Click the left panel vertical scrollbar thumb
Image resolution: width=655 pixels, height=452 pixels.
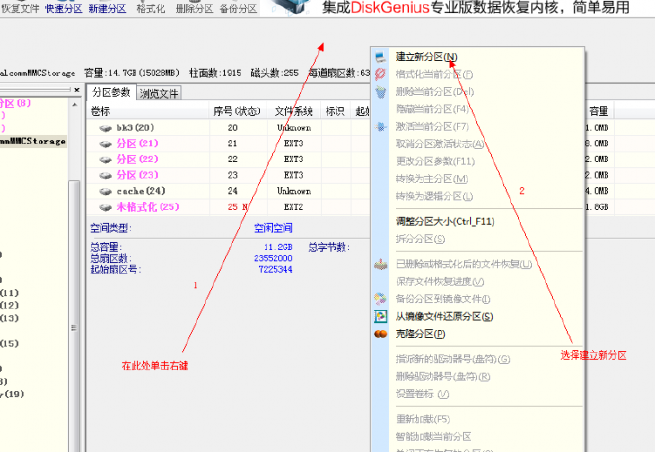[74, 316]
